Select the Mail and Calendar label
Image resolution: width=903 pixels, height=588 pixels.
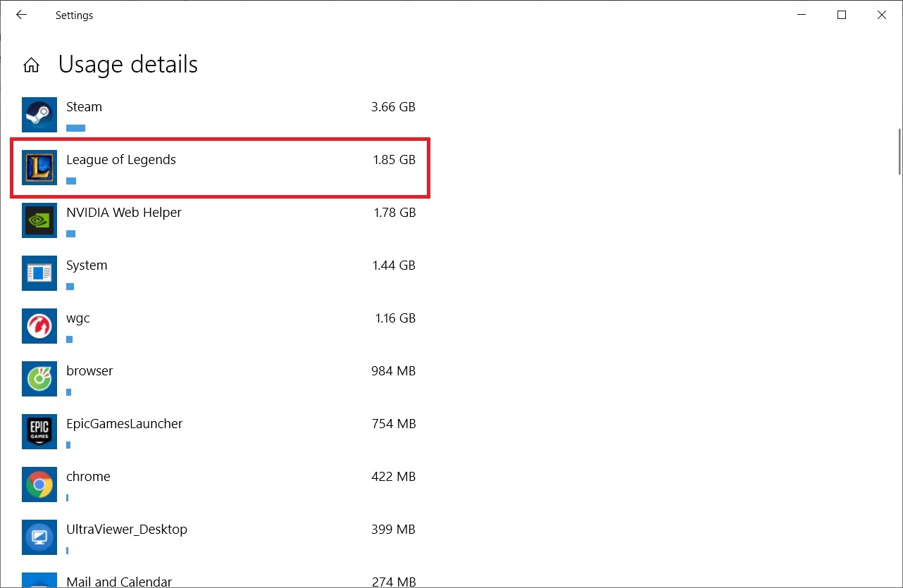pyautogui.click(x=119, y=582)
